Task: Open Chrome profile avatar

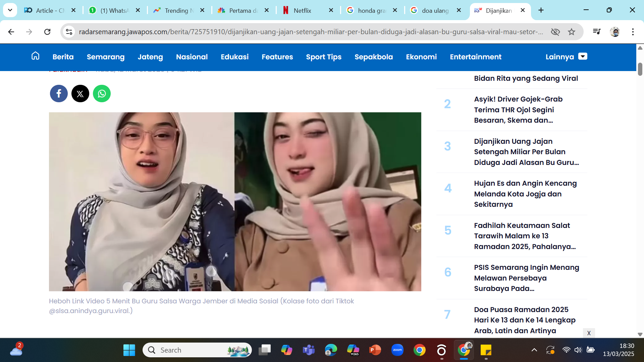Action: coord(615,32)
